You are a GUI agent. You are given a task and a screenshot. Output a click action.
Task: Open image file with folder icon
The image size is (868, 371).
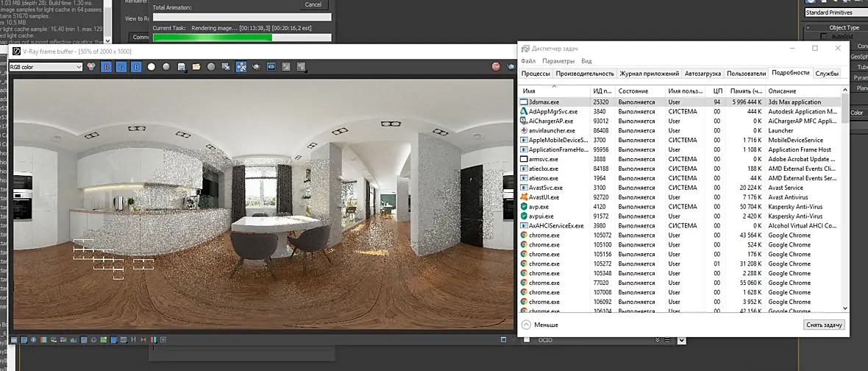click(196, 67)
